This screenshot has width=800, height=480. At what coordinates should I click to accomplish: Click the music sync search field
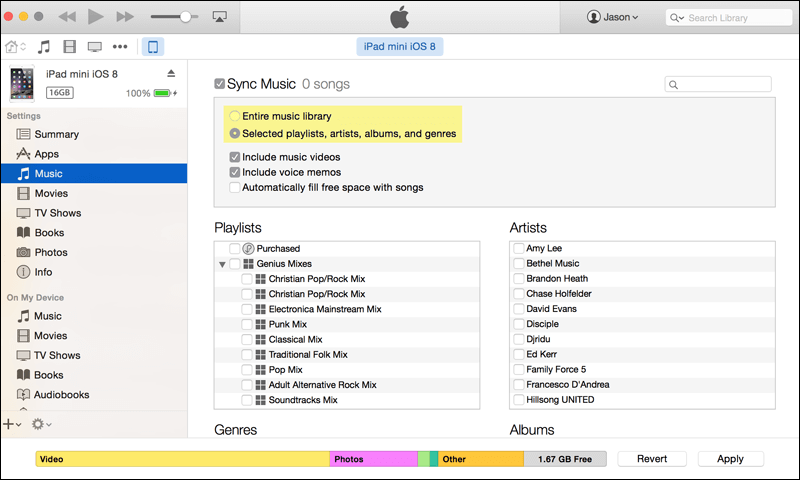[x=718, y=84]
